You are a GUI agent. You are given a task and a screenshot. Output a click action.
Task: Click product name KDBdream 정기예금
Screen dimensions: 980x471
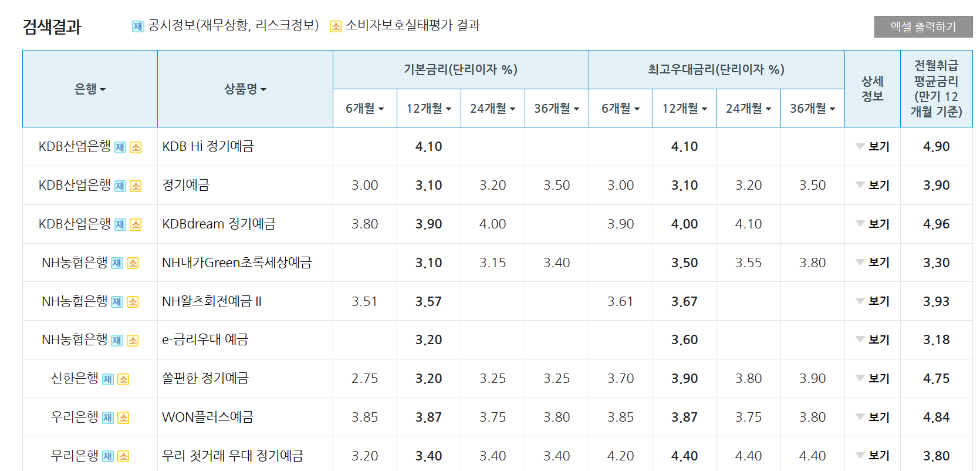click(x=218, y=224)
